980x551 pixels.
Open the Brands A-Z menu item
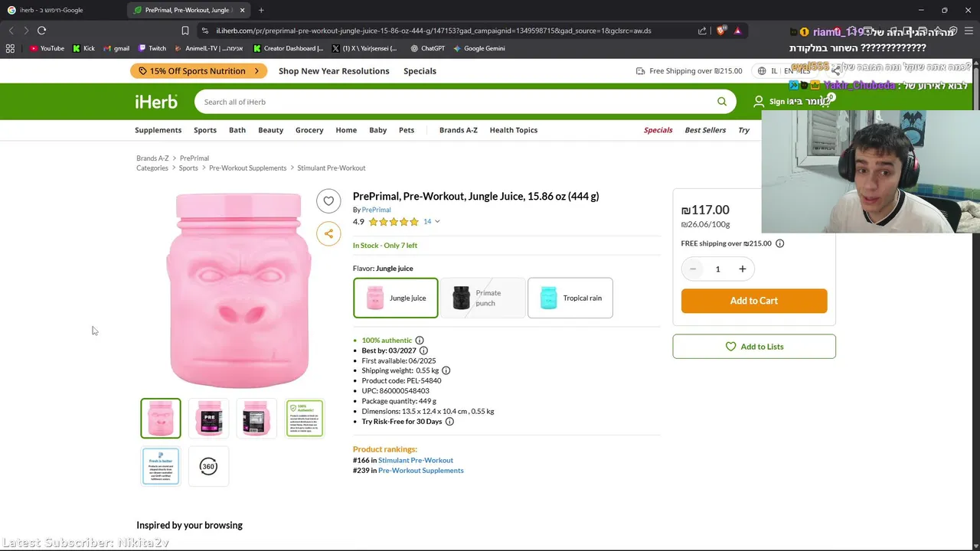(458, 130)
